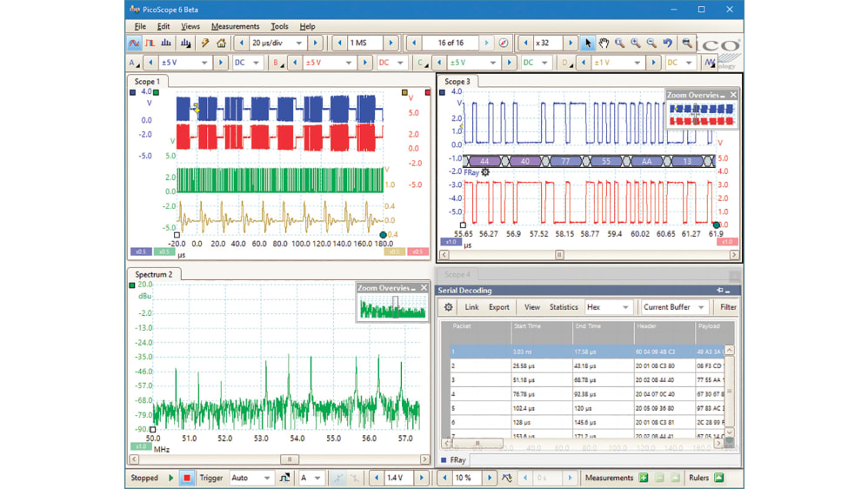
Task: Open the Trigger mode Auto dropdown
Action: 267,478
